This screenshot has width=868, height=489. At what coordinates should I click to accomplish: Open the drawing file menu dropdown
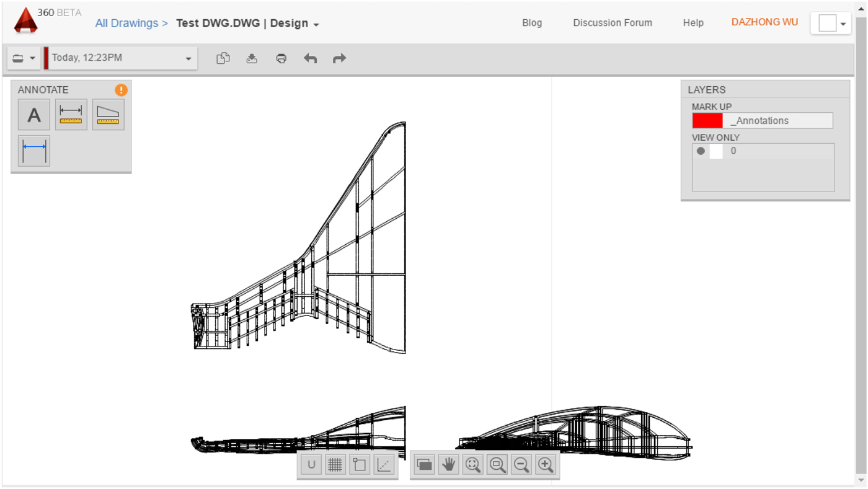click(24, 58)
